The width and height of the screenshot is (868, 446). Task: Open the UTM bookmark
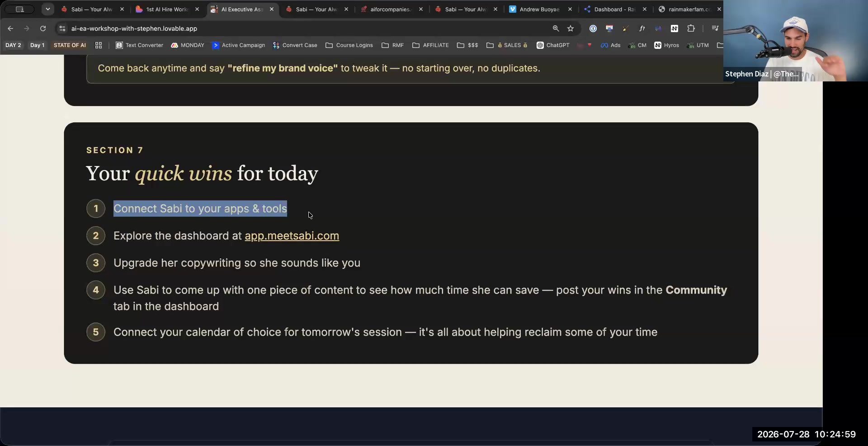click(698, 45)
